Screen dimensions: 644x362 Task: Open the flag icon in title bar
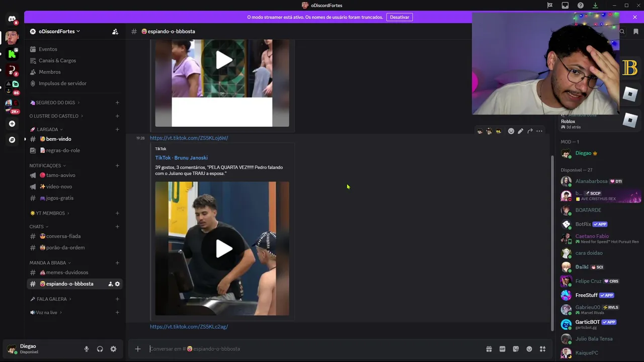(550, 6)
